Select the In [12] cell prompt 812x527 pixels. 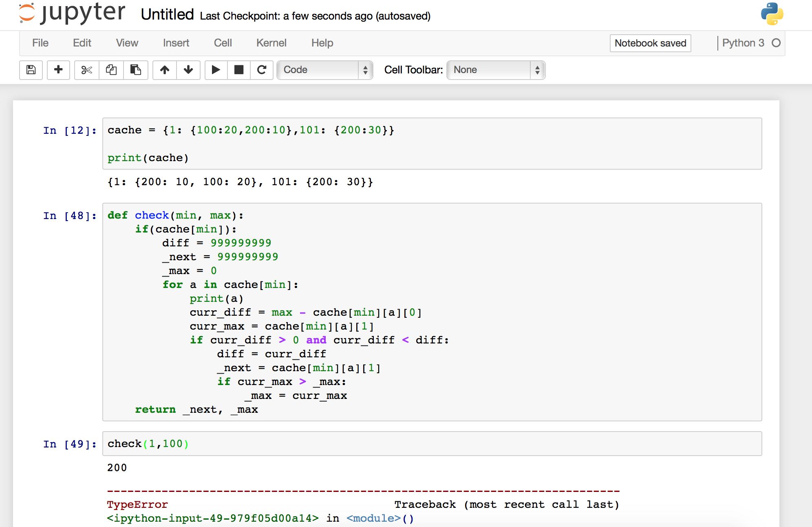point(70,130)
